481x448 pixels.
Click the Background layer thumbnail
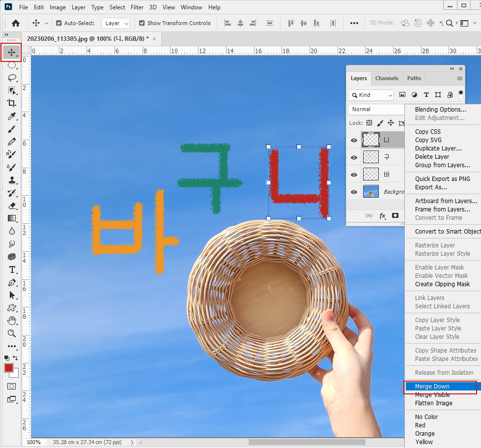[371, 192]
